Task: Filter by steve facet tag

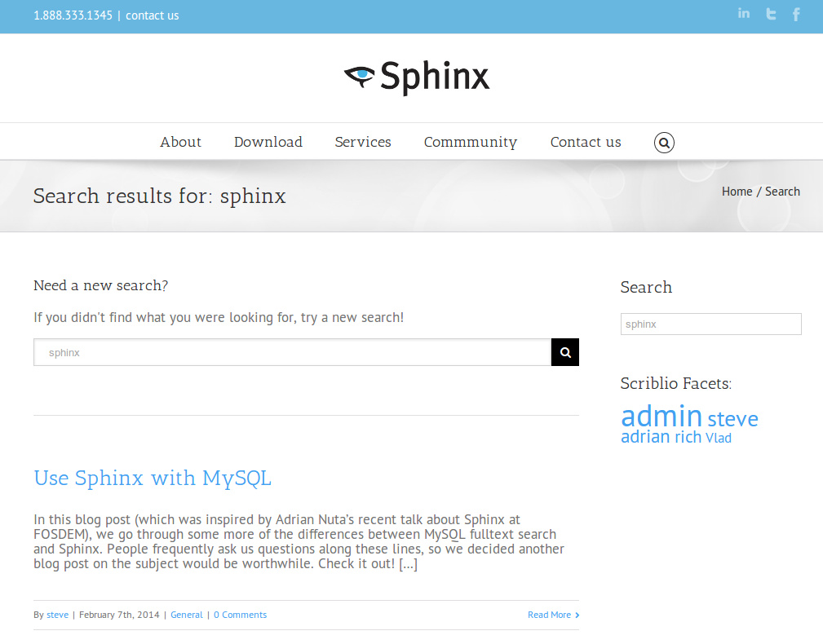Action: coord(732,419)
